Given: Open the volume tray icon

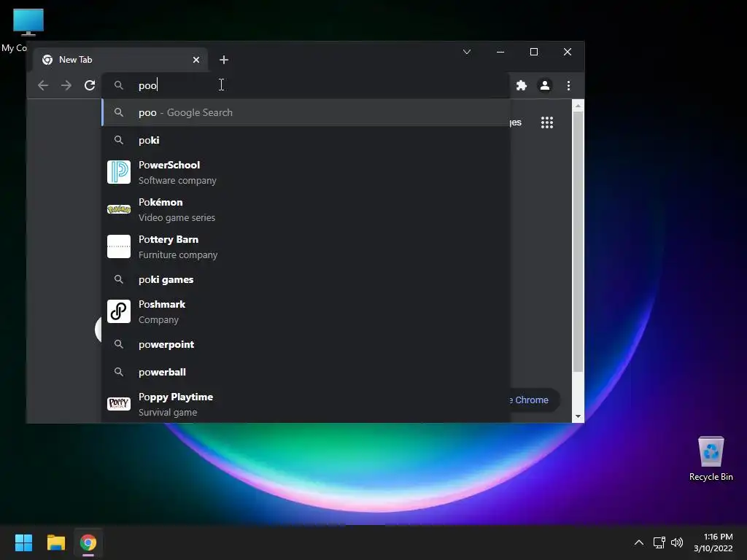Looking at the screenshot, I should [x=676, y=542].
